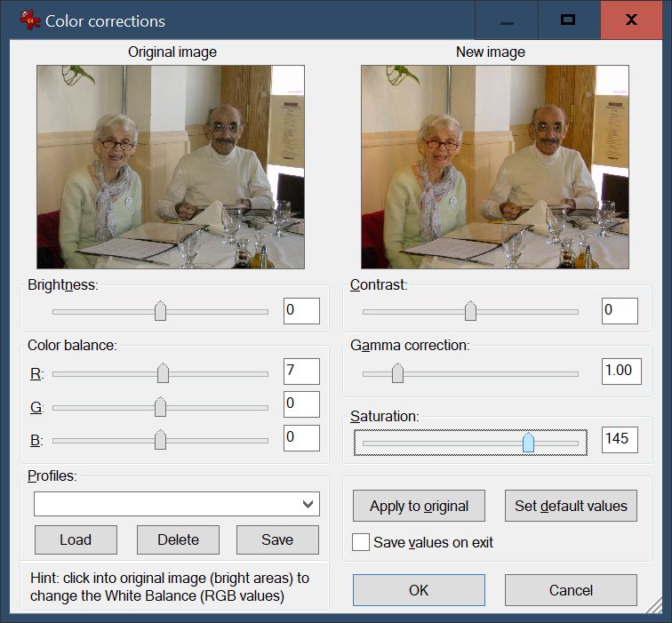Viewport: 672px width, 623px height.
Task: Click the Brightness slider thumb
Action: pos(160,311)
